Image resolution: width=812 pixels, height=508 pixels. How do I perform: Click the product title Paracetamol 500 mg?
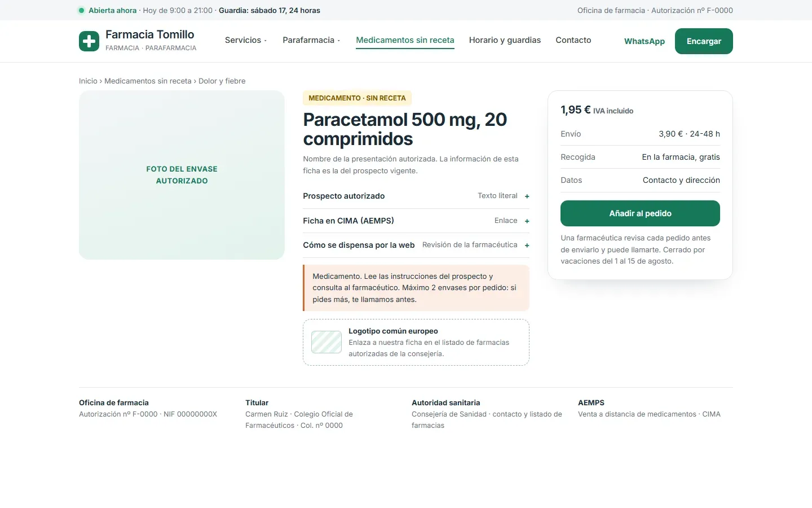[x=405, y=129]
